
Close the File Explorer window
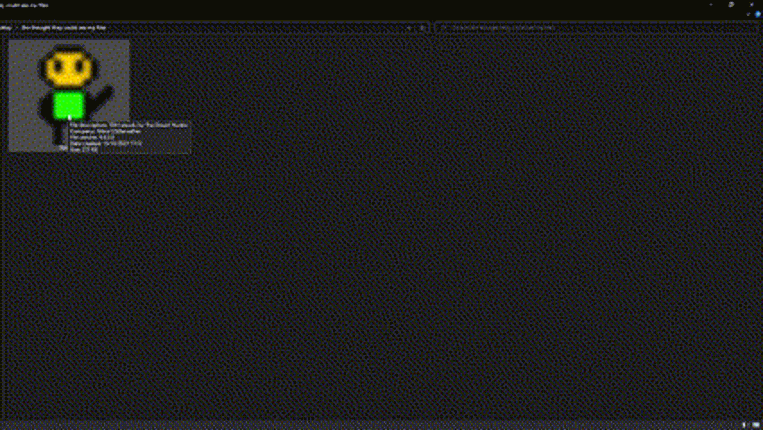click(751, 4)
